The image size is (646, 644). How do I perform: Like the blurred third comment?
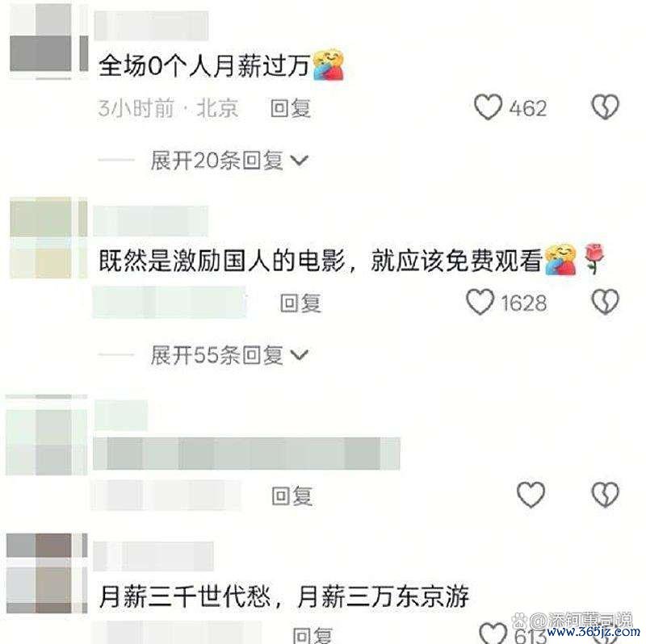531,494
